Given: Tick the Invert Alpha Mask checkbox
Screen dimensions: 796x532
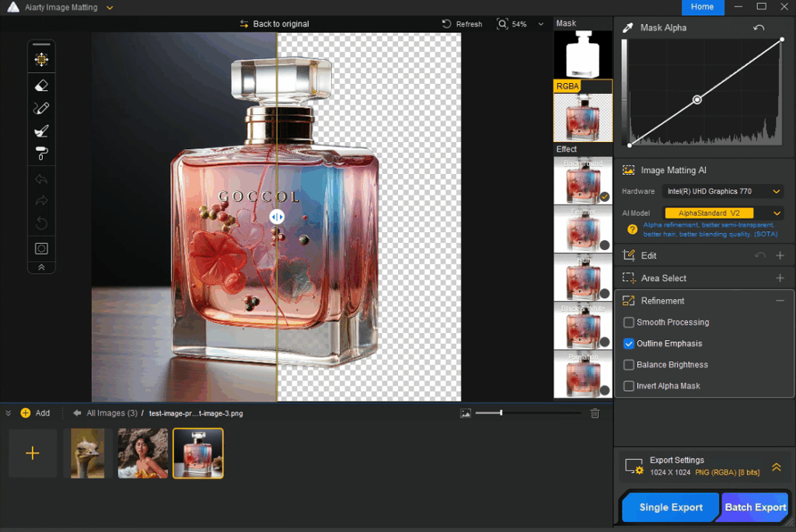Looking at the screenshot, I should tap(629, 386).
